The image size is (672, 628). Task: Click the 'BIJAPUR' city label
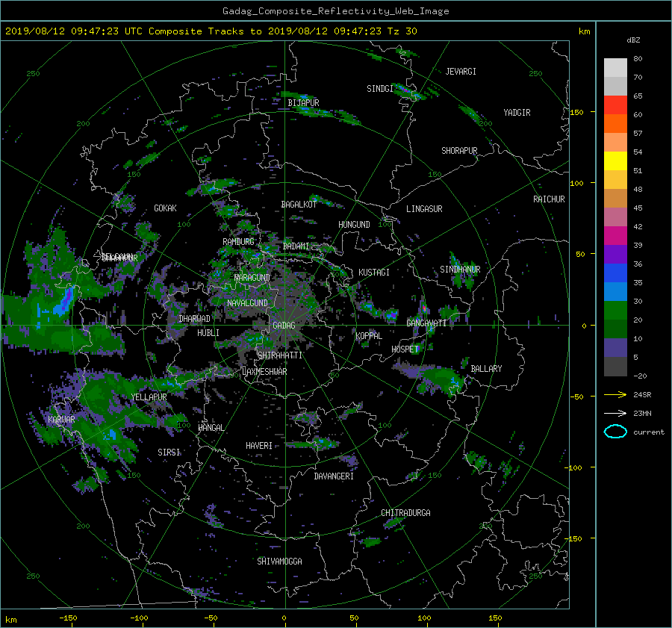pos(303,103)
